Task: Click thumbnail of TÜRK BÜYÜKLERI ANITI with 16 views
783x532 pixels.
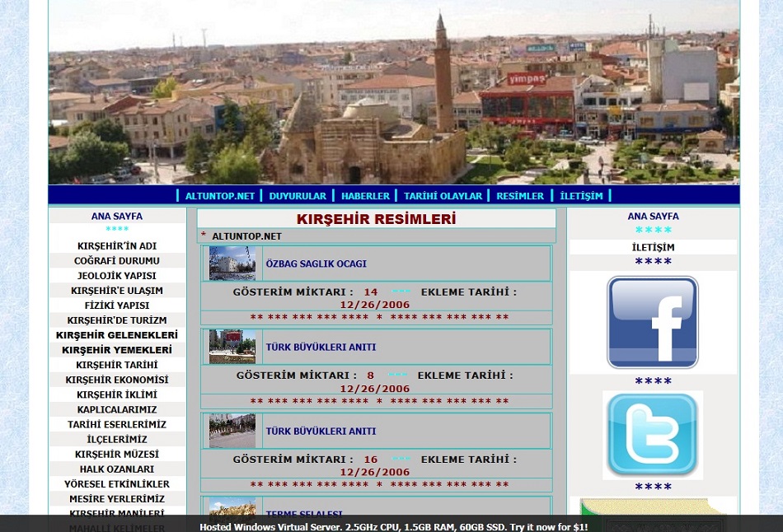Action: [232, 430]
